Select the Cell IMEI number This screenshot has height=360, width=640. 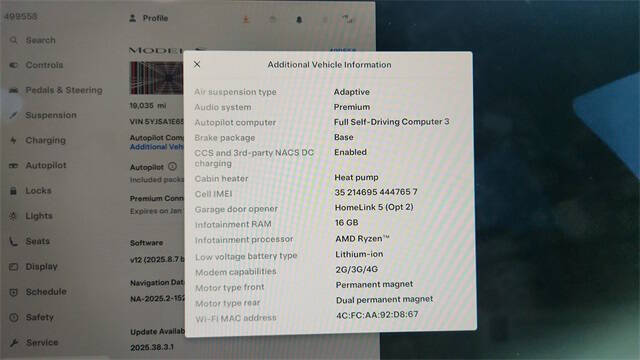(376, 192)
